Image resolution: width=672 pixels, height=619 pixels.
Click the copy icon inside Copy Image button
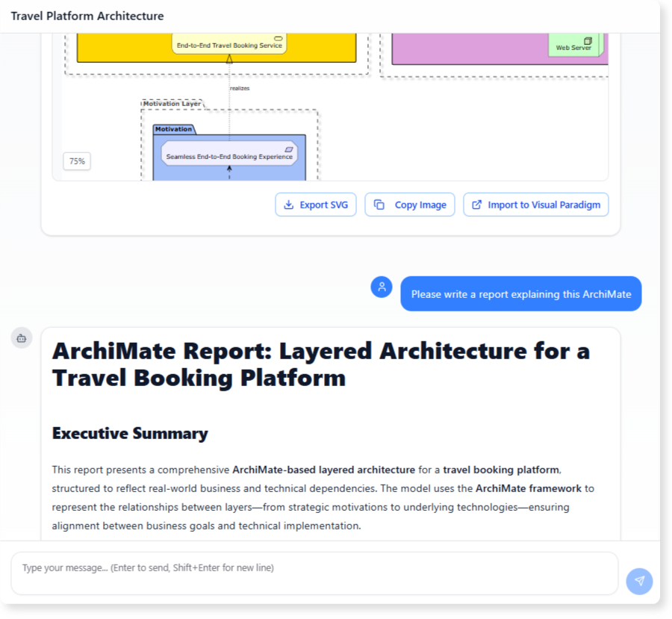(379, 205)
